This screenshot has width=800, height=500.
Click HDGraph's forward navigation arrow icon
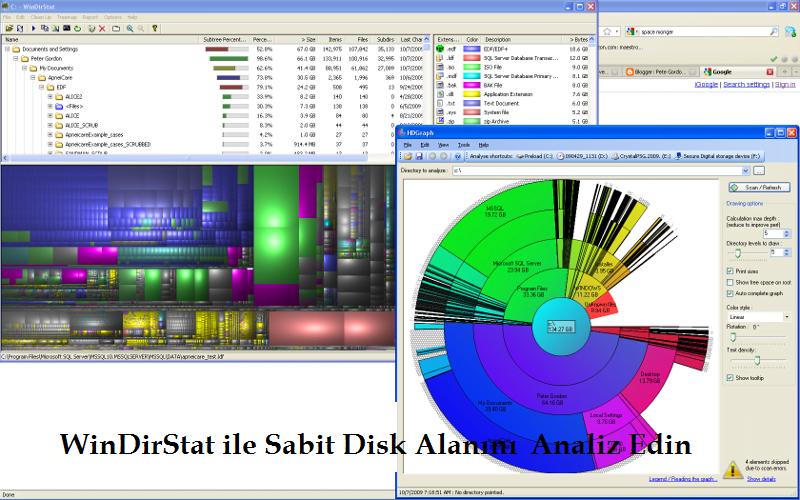click(x=443, y=156)
